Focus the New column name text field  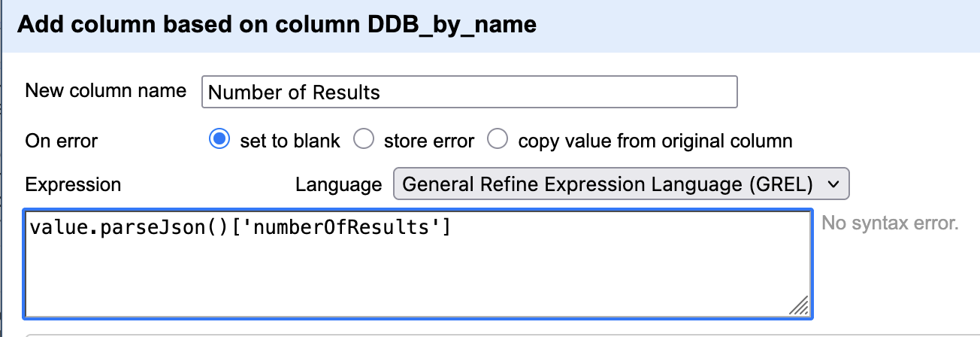469,92
